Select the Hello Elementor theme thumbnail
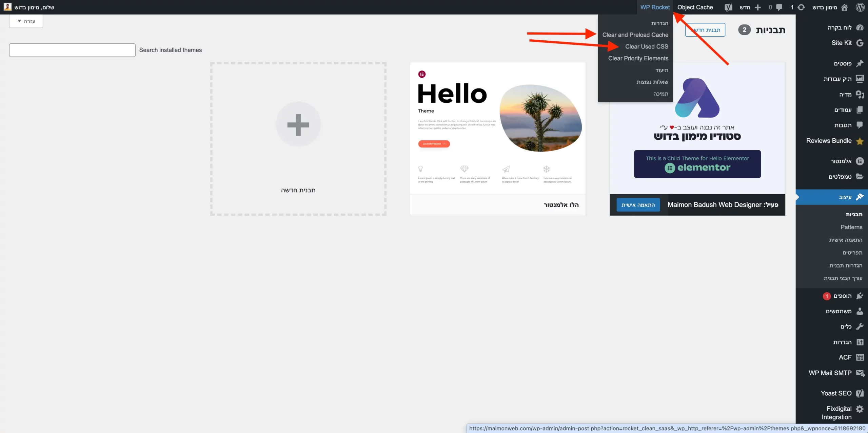Screen dimensions: 868x433 498,128
